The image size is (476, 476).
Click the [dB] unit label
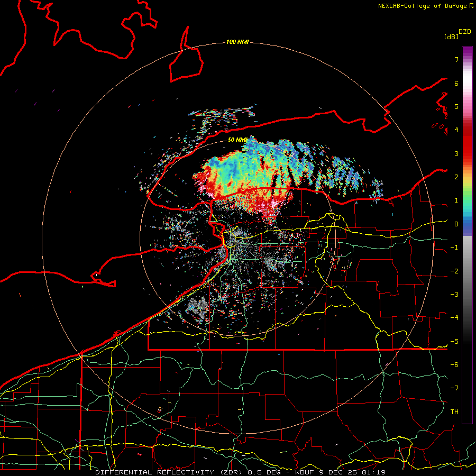451,36
